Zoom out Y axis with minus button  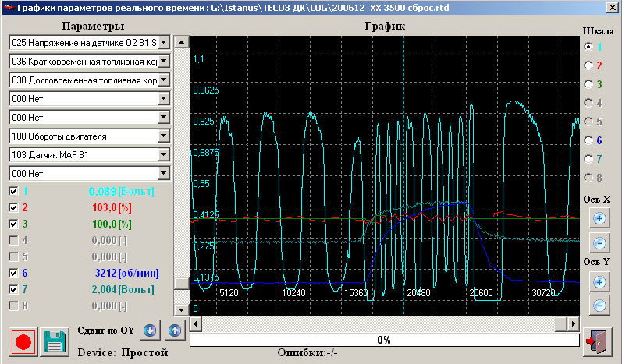[599, 306]
